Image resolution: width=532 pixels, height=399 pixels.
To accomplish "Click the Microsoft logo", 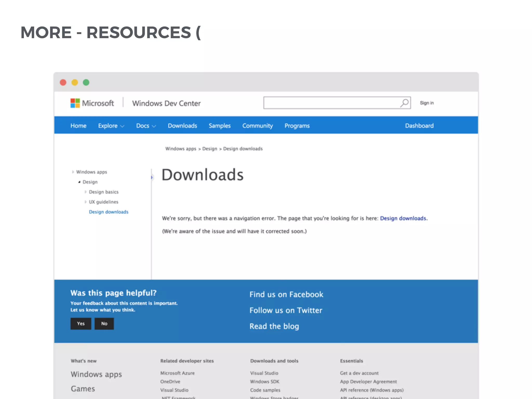I will click(x=92, y=103).
